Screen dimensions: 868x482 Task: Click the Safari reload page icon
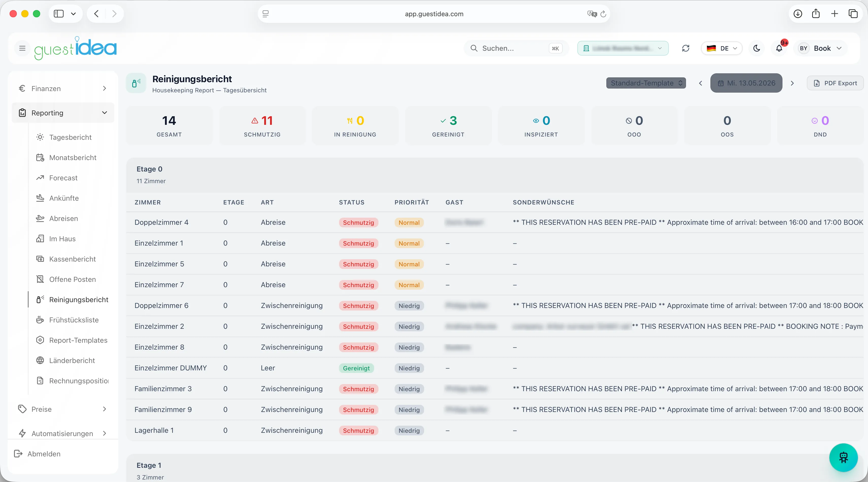click(604, 14)
